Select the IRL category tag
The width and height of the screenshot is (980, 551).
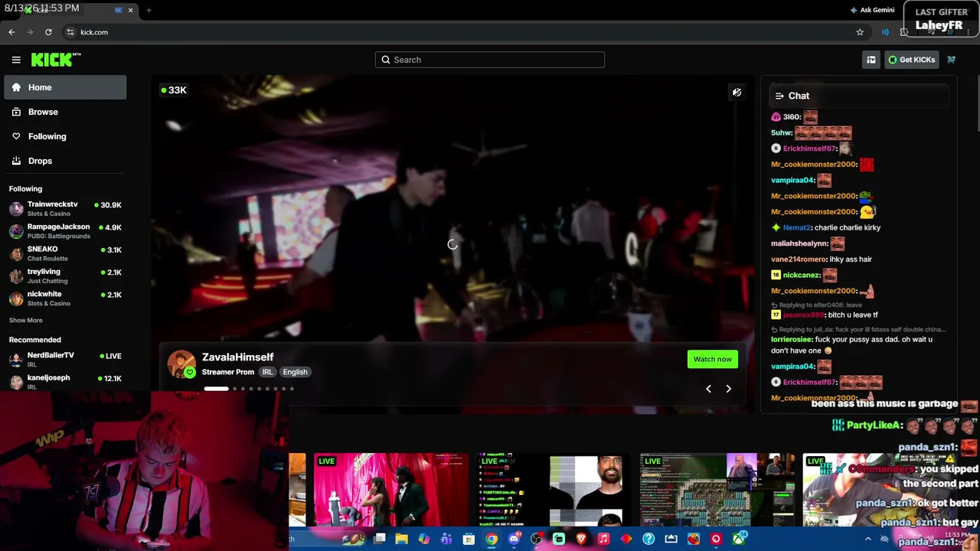click(267, 372)
